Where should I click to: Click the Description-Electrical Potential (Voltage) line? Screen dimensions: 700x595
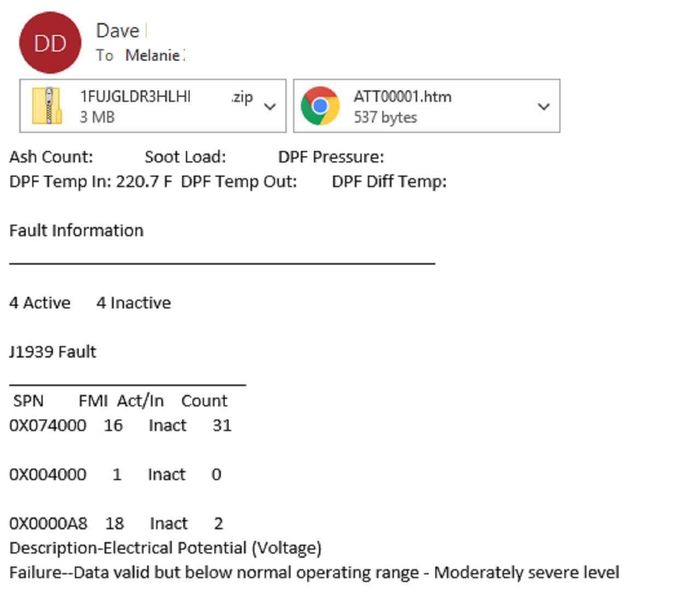point(165,548)
